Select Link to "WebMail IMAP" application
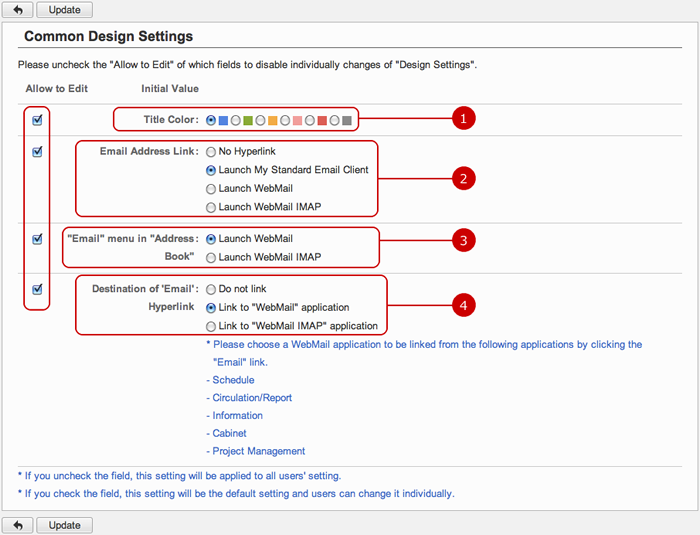This screenshot has width=700, height=535. click(x=211, y=326)
